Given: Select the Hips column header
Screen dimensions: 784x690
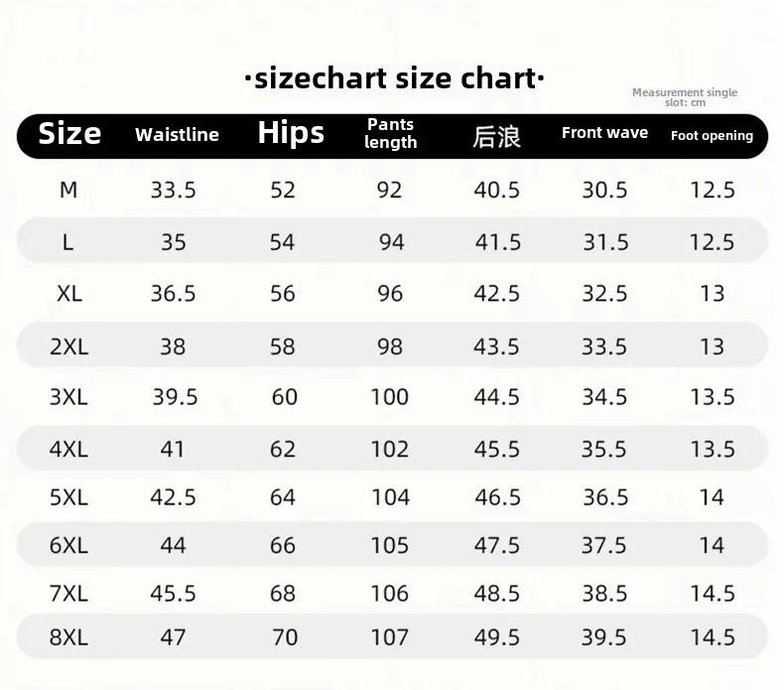Looking at the screenshot, I should click(291, 134).
